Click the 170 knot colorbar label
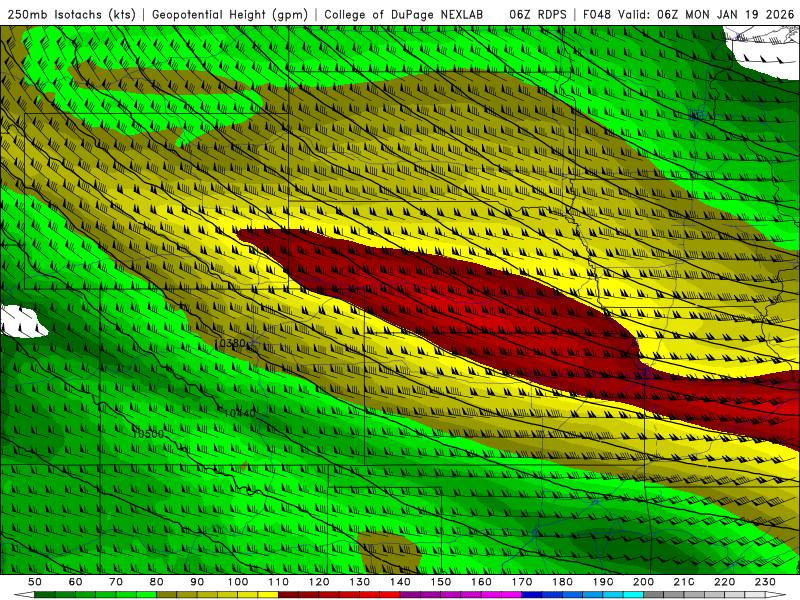The height and width of the screenshot is (600, 800). coord(522,582)
